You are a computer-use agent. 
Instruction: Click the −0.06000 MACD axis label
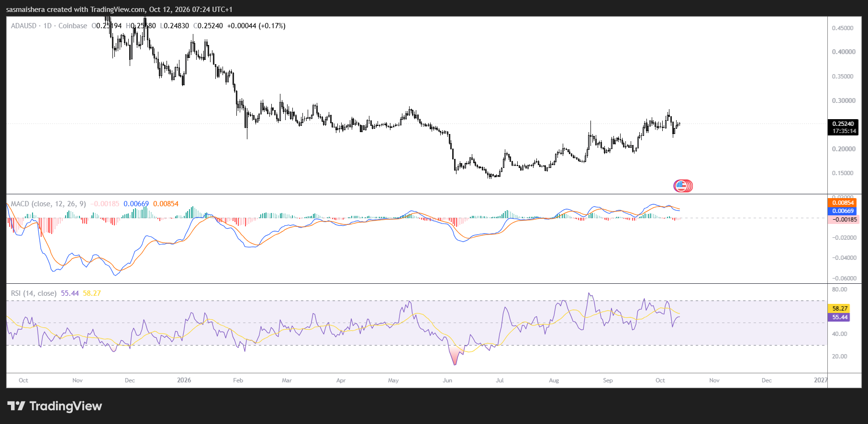[x=843, y=279]
